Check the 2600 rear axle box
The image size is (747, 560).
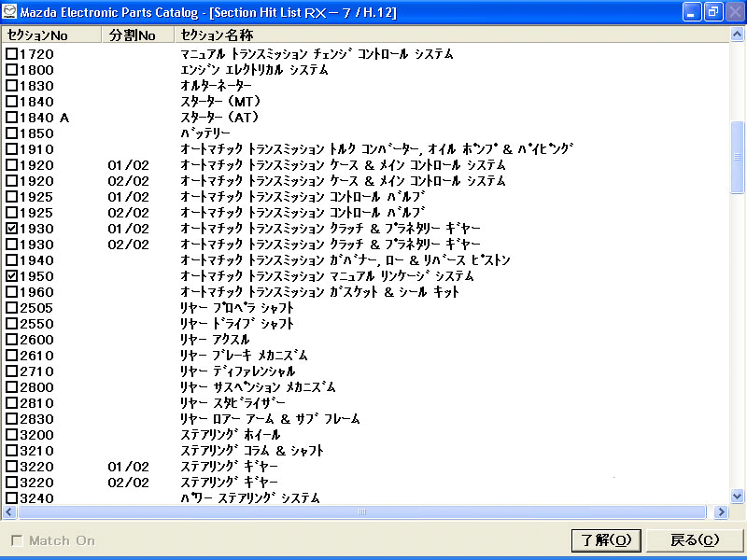pyautogui.click(x=11, y=340)
